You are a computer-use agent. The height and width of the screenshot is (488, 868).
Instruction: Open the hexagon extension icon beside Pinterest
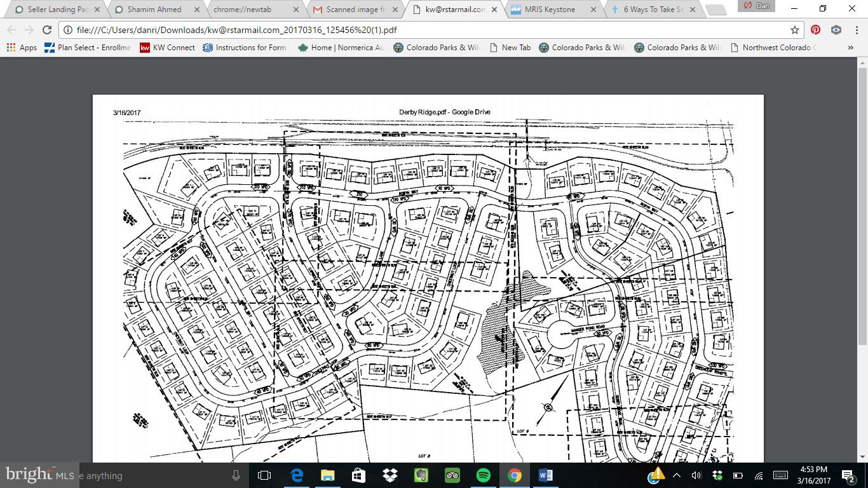click(x=836, y=30)
